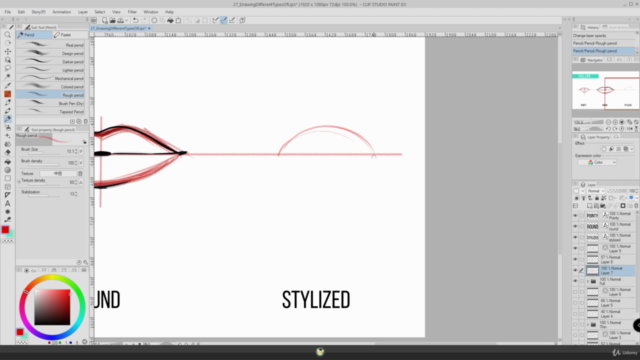This screenshot has width=640, height=360.
Task: Choose the Colored pencil brush
Action: pyautogui.click(x=51, y=87)
